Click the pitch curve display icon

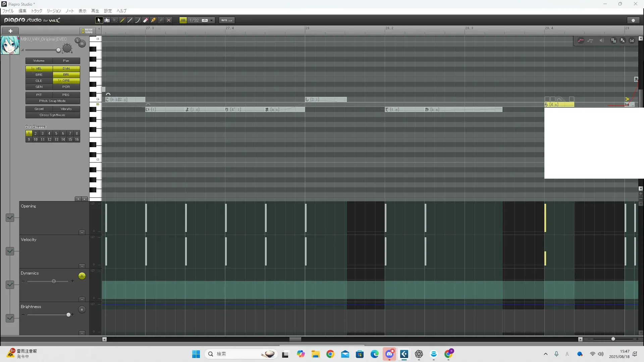click(581, 41)
